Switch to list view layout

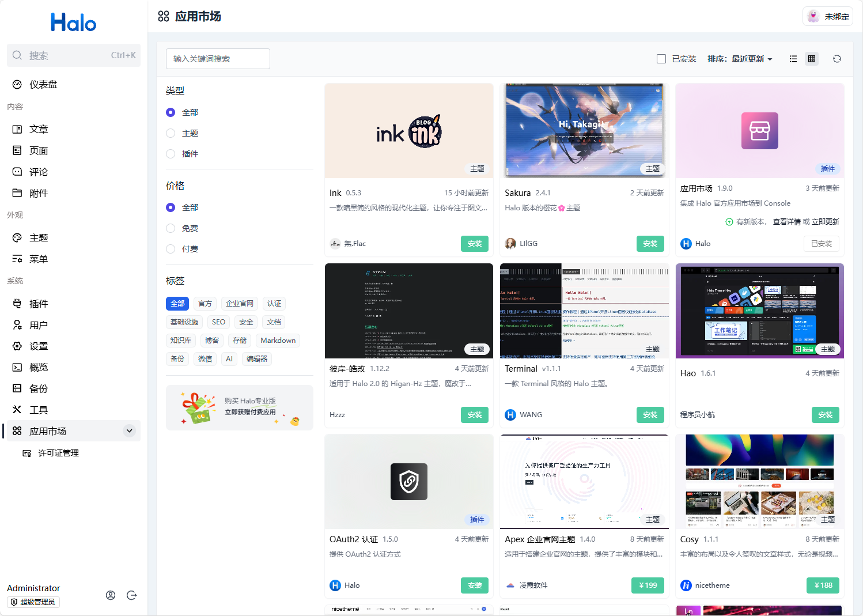coord(793,59)
